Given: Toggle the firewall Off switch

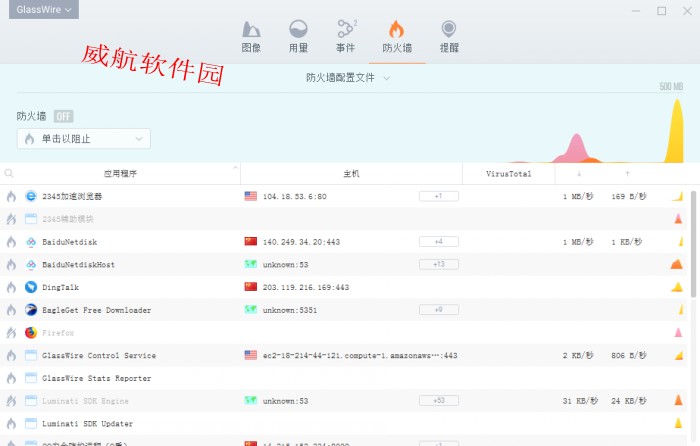Looking at the screenshot, I should point(63,116).
